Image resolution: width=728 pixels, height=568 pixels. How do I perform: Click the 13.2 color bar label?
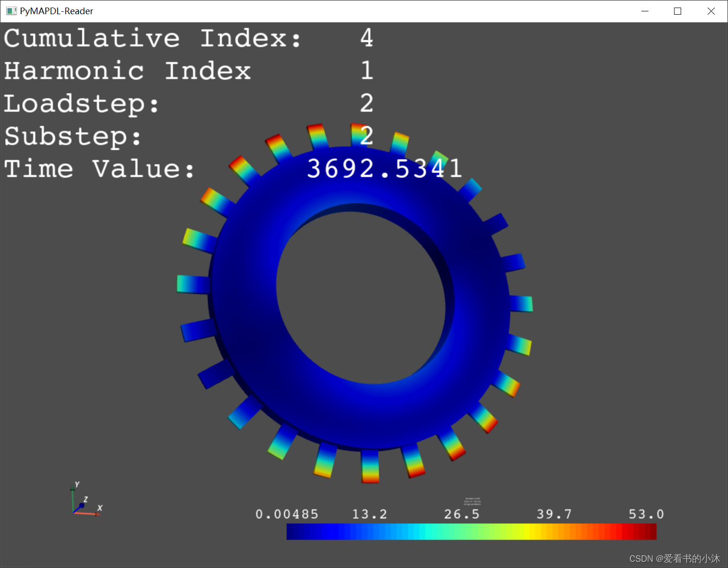click(370, 514)
